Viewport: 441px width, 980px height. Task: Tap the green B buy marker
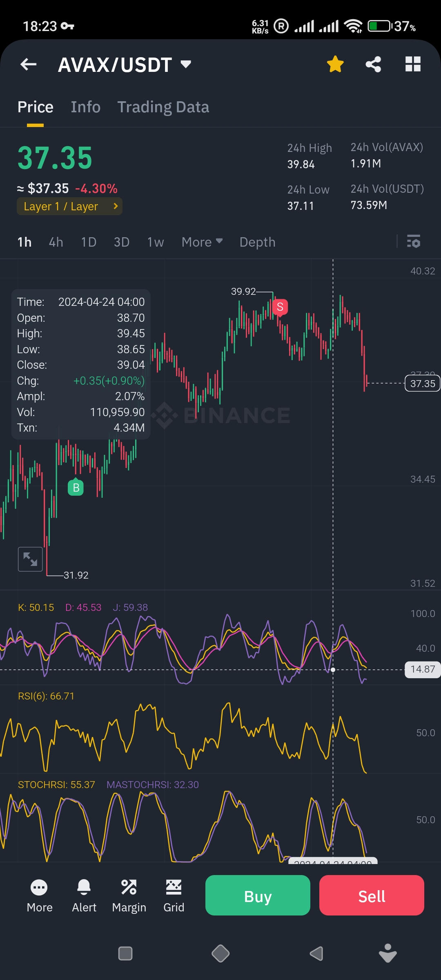pyautogui.click(x=76, y=487)
